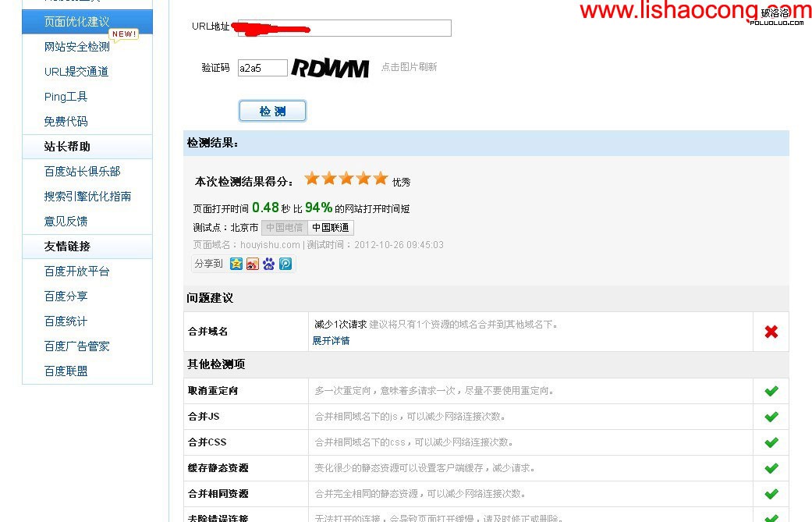Share results to QQ Zone

coord(236,263)
